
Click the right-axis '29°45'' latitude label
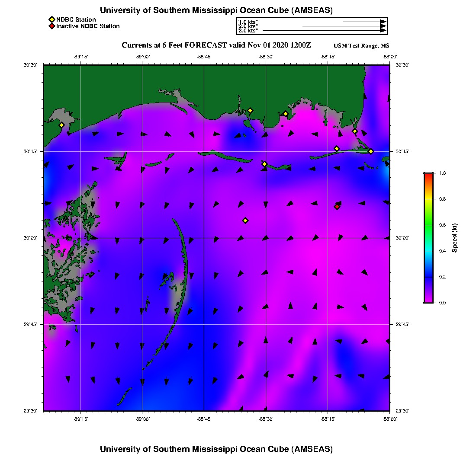[402, 325]
